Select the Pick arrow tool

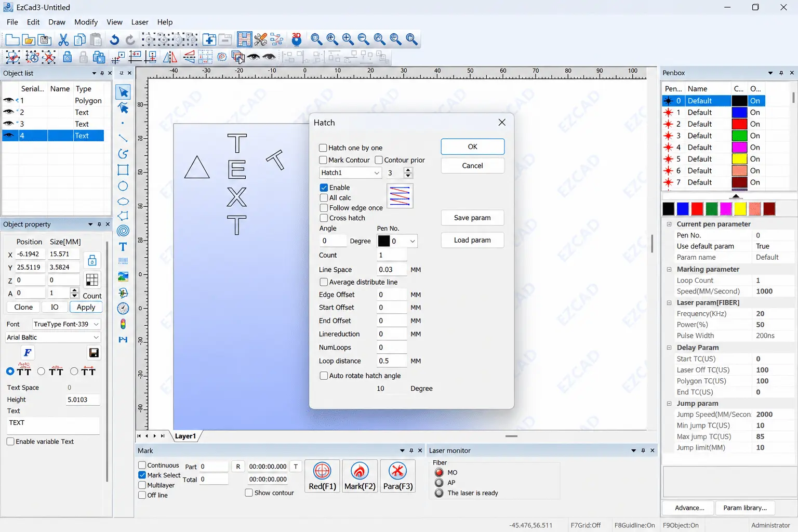click(x=123, y=92)
